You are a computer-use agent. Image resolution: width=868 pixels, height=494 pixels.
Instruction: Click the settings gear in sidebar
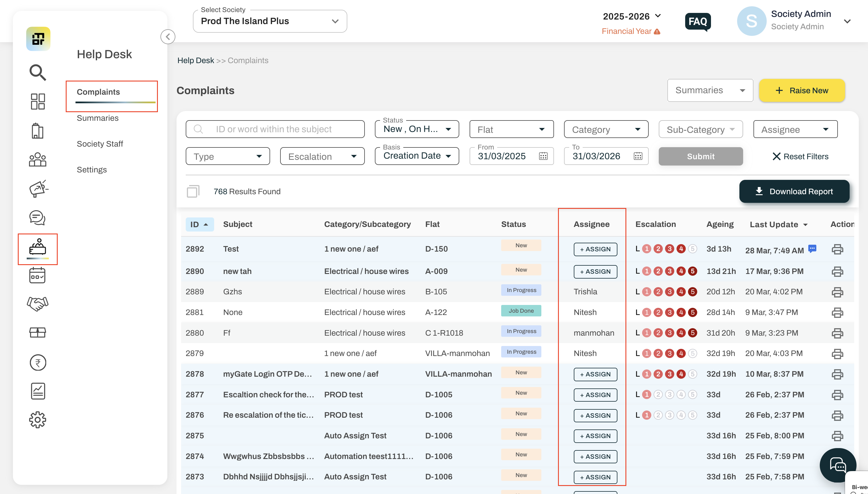point(38,420)
